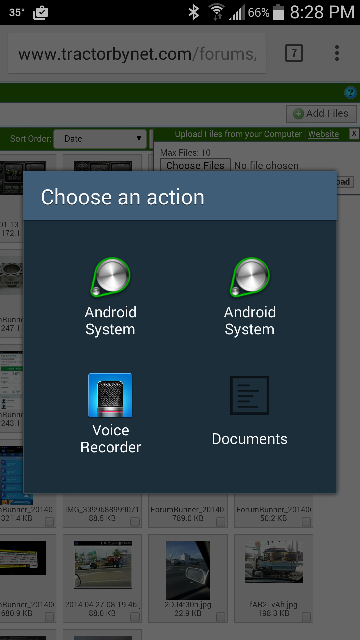The width and height of the screenshot is (360, 640).
Task: Tick the checkbox for 321.4 KB file
Action: coord(49,521)
